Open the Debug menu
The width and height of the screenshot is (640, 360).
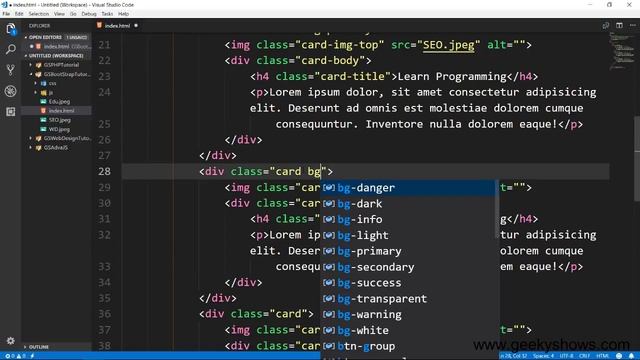pos(89,14)
